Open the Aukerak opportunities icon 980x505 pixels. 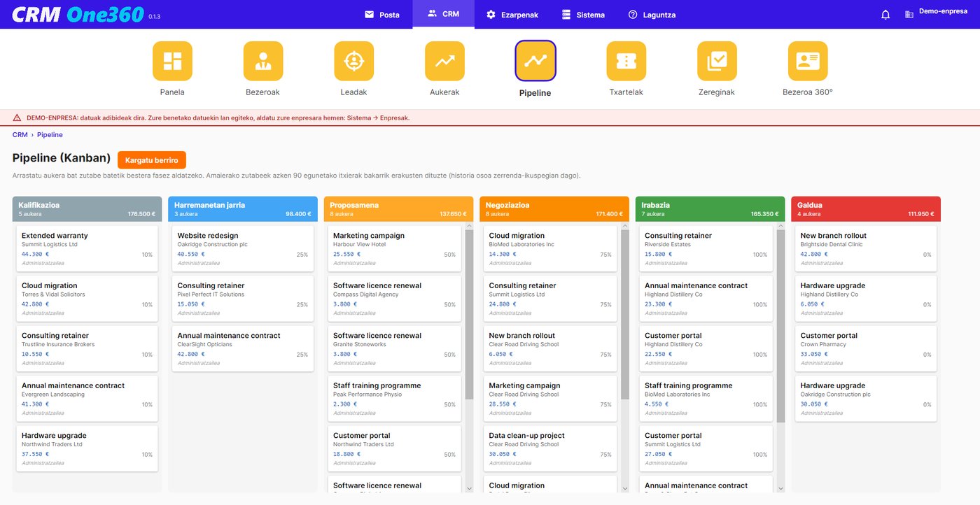(x=444, y=61)
